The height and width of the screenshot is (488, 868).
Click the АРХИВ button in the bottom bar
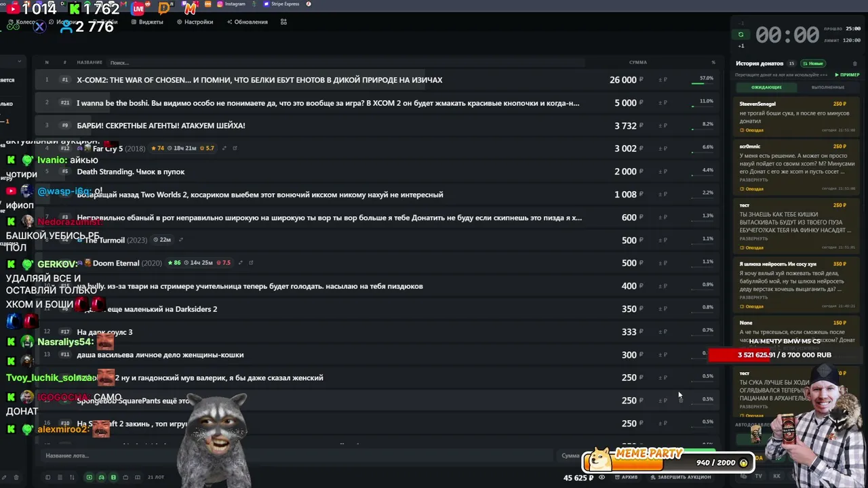pos(626,477)
